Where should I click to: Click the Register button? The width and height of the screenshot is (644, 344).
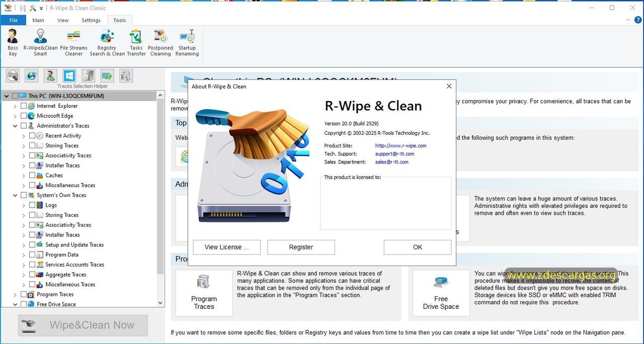[x=301, y=247]
